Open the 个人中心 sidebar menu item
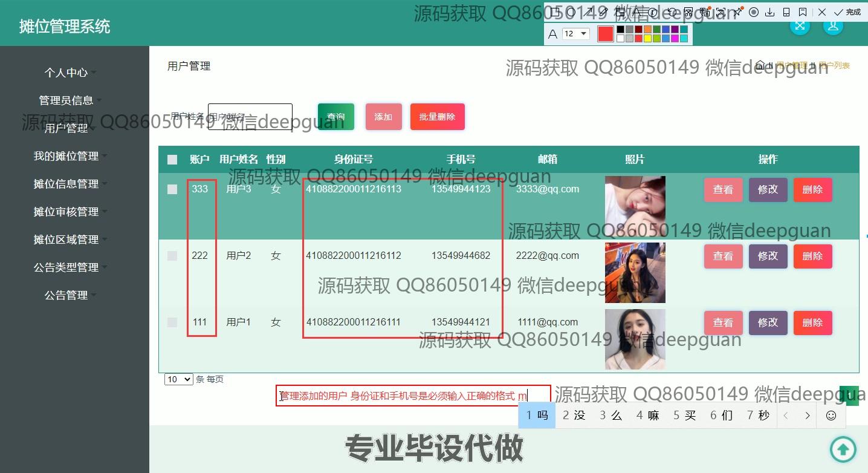This screenshot has width=868, height=473. pyautogui.click(x=66, y=73)
